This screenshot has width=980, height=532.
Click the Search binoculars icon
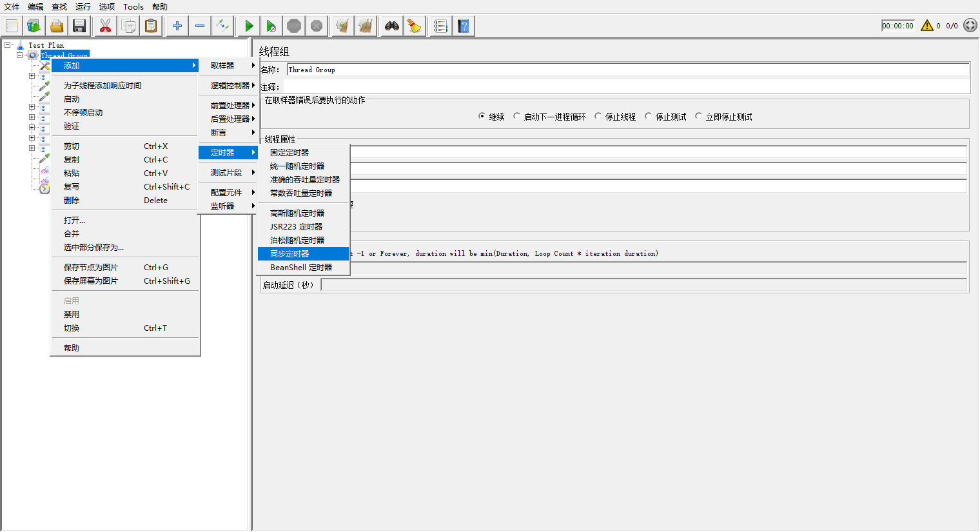391,26
